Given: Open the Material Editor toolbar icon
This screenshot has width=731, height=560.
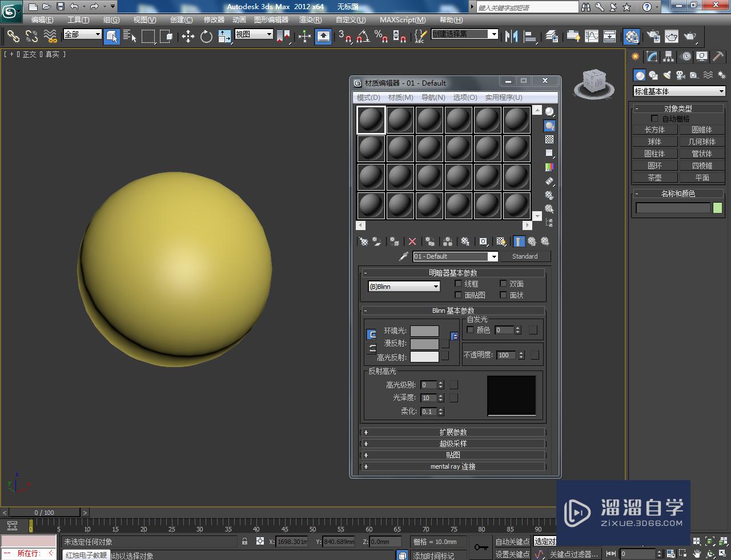Looking at the screenshot, I should pyautogui.click(x=631, y=37).
